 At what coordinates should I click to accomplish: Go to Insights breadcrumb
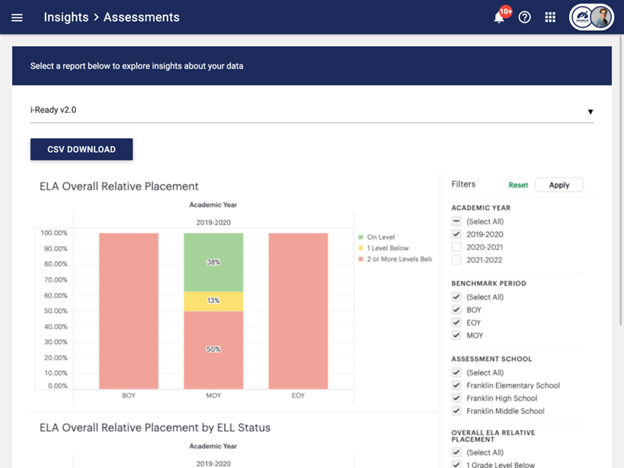pos(66,18)
